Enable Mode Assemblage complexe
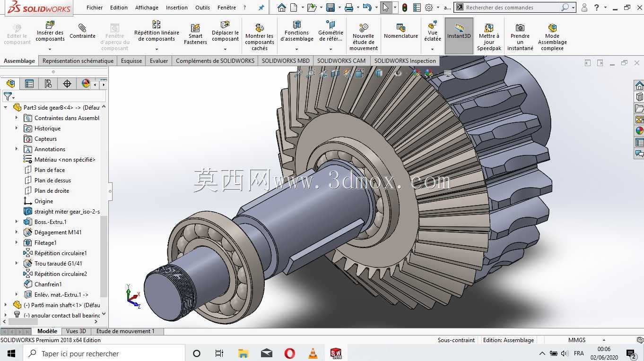This screenshot has width=644, height=361. (552, 37)
